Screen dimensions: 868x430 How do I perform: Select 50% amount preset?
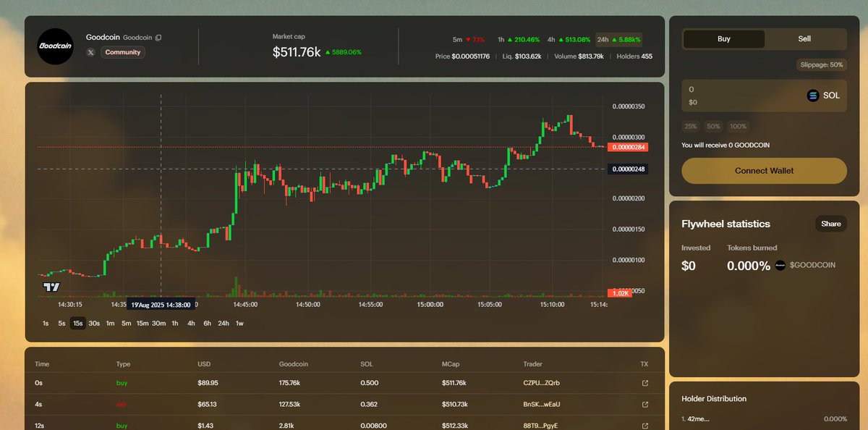[x=713, y=126]
